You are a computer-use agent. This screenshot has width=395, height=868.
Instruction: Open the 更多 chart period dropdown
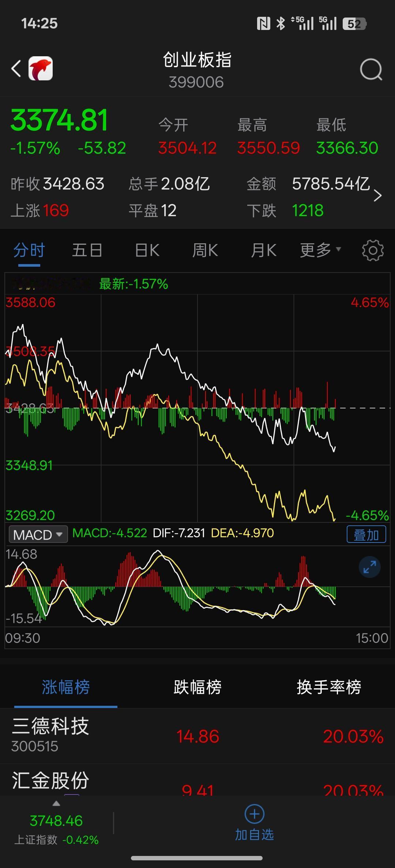tap(320, 250)
